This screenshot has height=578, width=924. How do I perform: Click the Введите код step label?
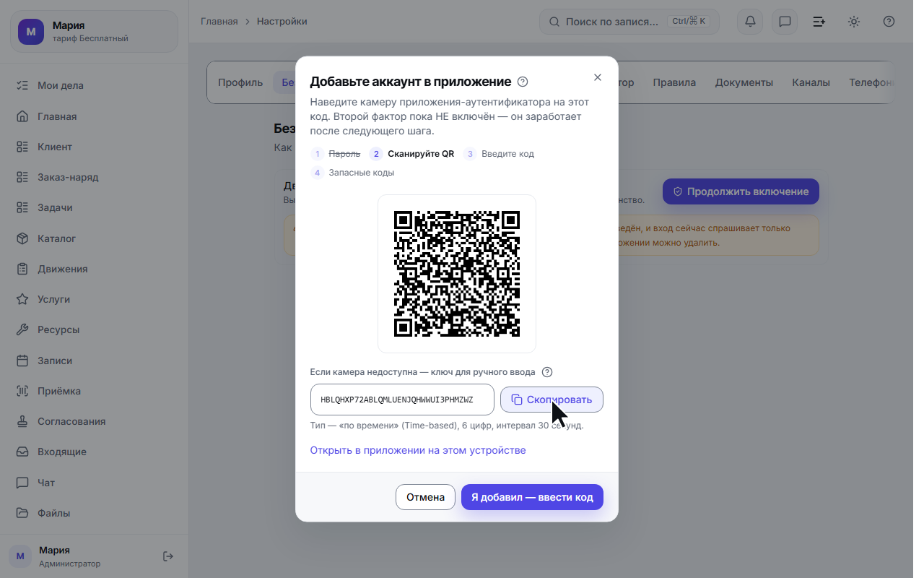[508, 154]
